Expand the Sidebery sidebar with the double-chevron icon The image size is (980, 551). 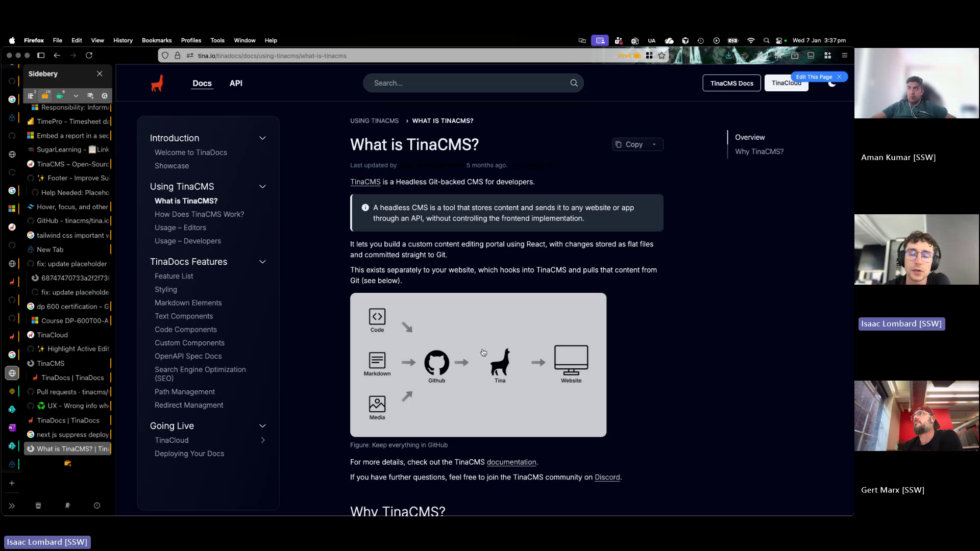[x=12, y=506]
